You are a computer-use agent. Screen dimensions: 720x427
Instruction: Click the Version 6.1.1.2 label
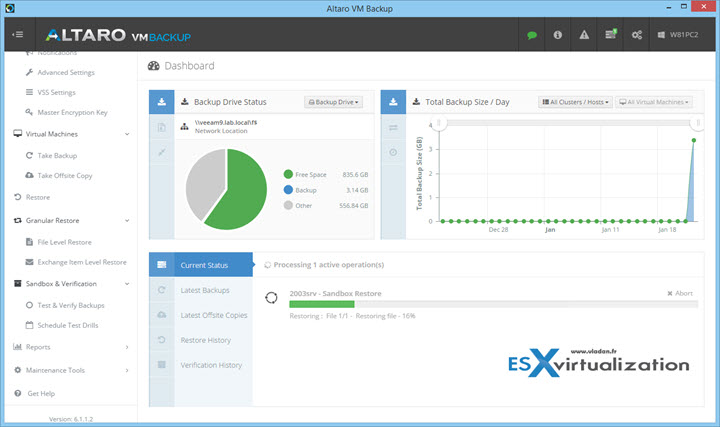coord(71,419)
